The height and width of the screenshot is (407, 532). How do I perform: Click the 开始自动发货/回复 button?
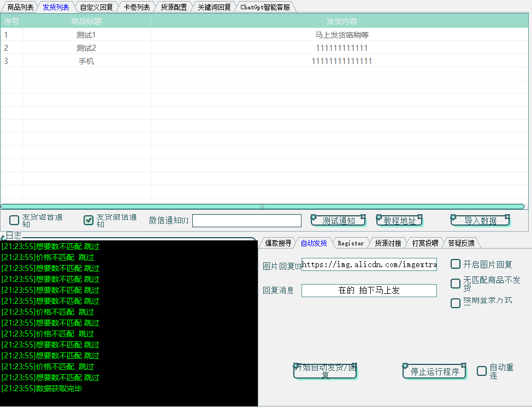point(325,370)
